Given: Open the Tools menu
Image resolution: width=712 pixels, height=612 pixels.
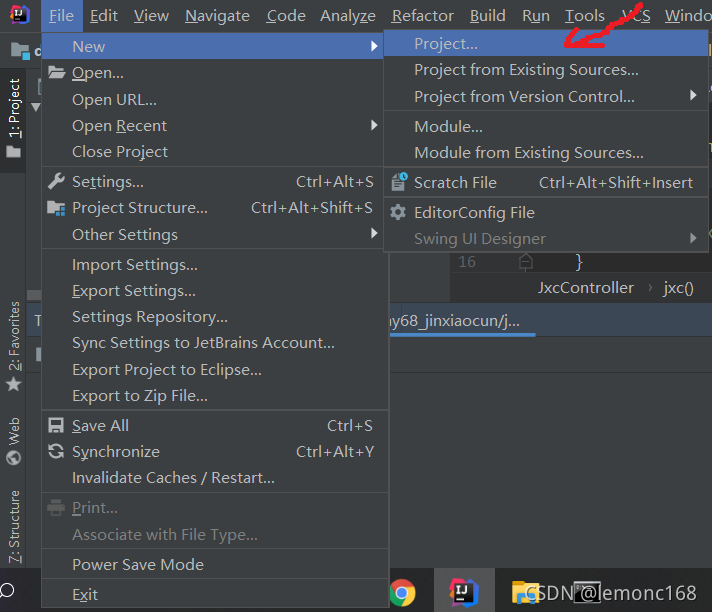Looking at the screenshot, I should pos(584,16).
